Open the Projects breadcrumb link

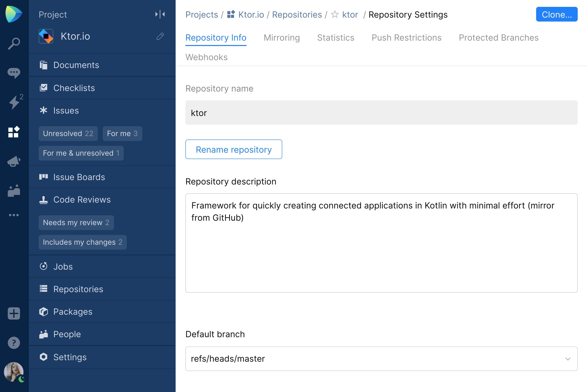202,14
